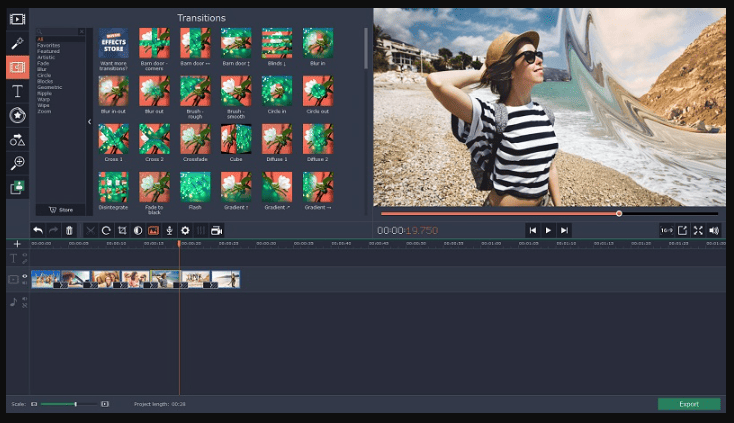Clear the transitions search with X

pos(81,32)
